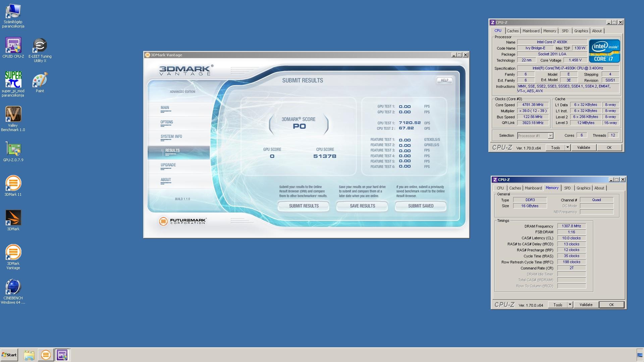Open the CPUID CPU-Z desktop shortcut
This screenshot has height=362, width=644.
coord(13,45)
